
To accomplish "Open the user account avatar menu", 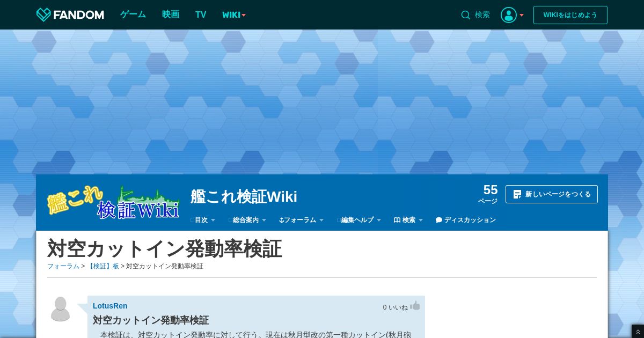I will click(x=509, y=15).
